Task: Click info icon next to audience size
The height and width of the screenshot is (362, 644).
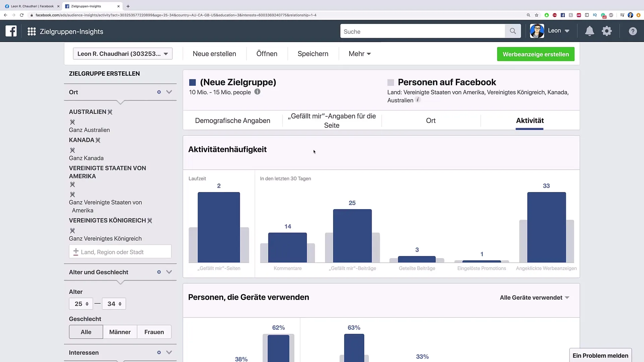Action: [x=257, y=92]
